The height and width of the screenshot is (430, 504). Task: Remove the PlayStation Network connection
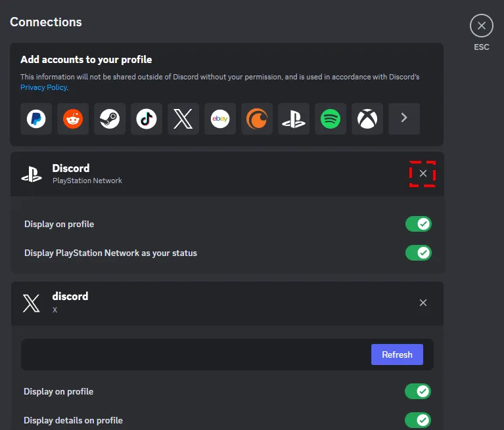423,173
